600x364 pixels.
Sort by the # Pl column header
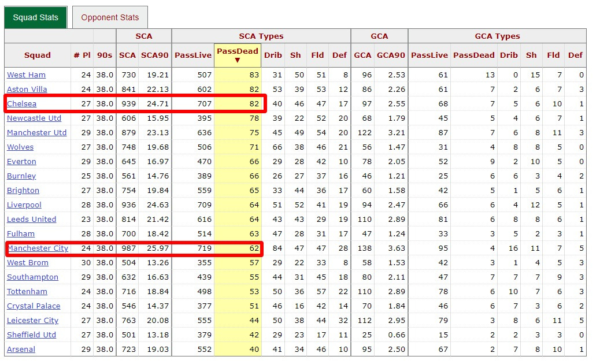(x=82, y=55)
